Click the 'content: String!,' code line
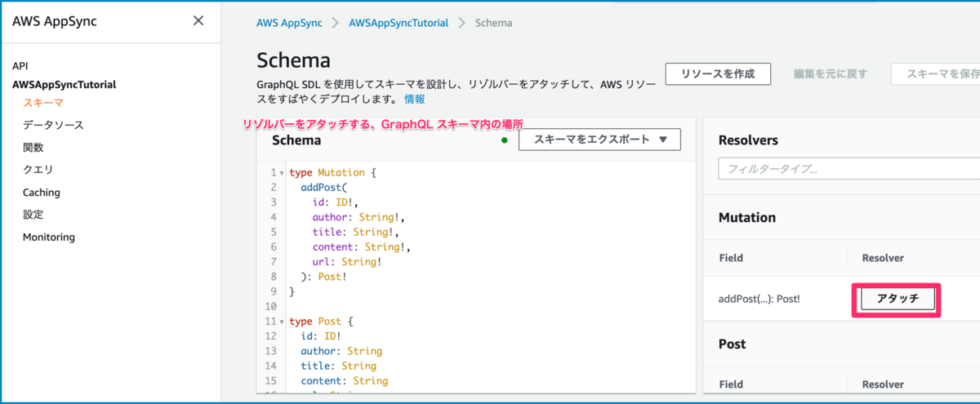The image size is (980, 404). [361, 246]
